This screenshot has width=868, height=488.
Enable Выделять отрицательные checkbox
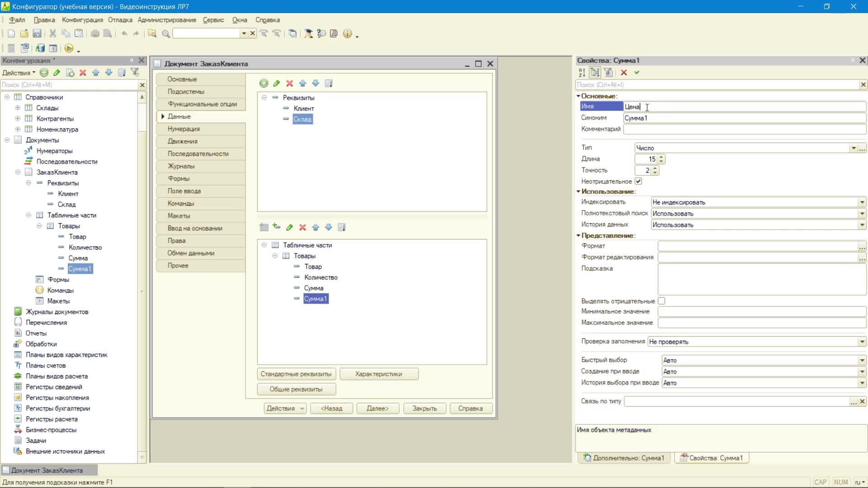pyautogui.click(x=662, y=301)
